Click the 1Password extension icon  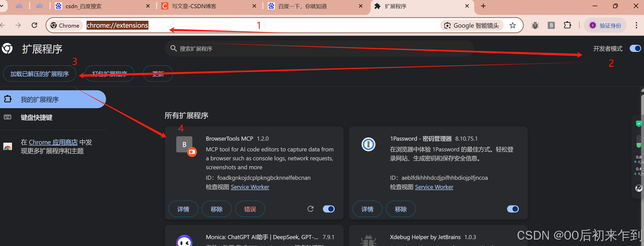(x=368, y=144)
